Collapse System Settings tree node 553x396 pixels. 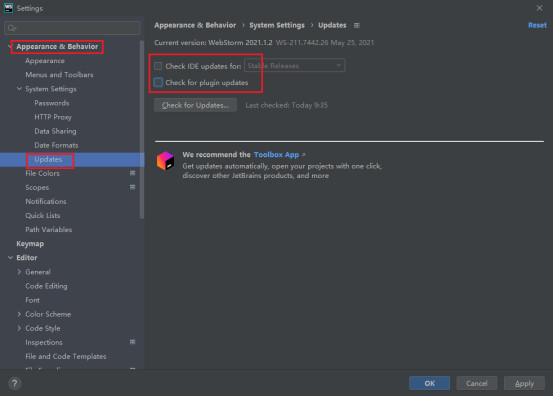pos(19,89)
